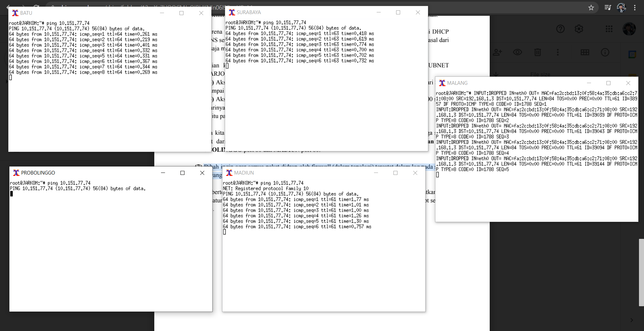Bookmark page with the star icon
The image size is (644, 331).
(591, 7)
